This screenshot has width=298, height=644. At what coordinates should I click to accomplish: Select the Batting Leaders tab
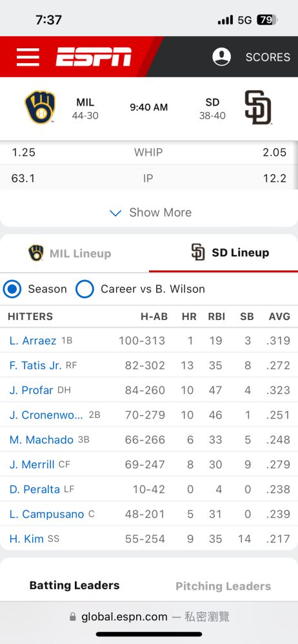point(75,585)
